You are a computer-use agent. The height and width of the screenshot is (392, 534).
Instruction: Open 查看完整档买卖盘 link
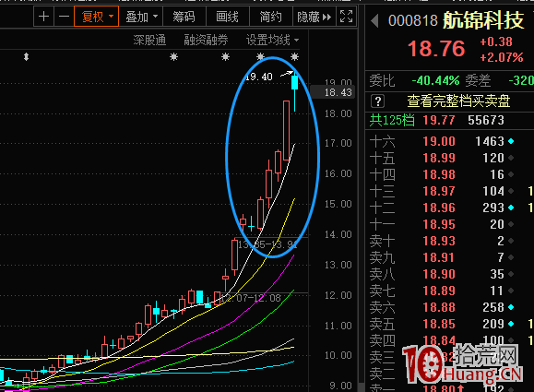(x=458, y=101)
